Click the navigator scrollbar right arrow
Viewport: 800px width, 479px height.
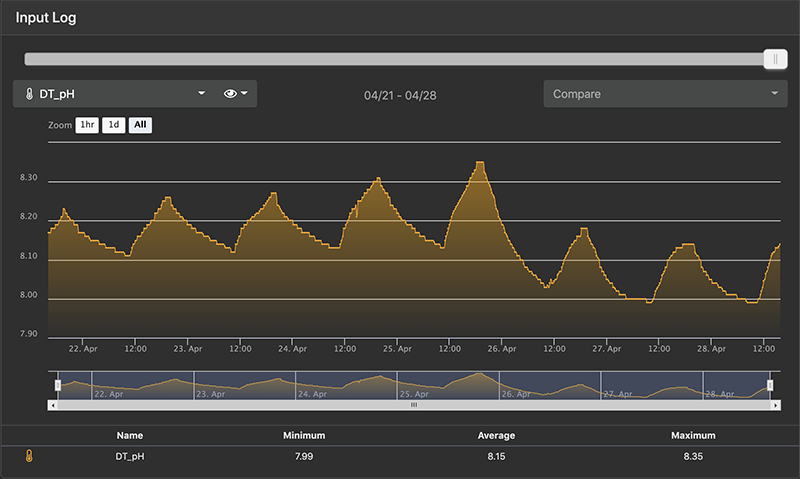click(775, 405)
